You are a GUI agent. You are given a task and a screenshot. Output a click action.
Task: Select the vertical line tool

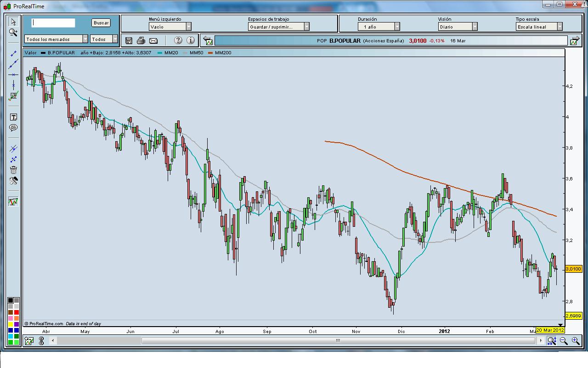click(13, 85)
